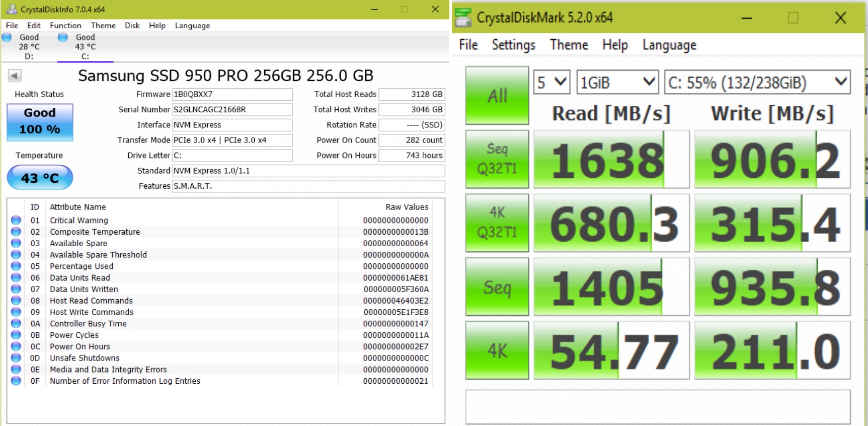Open File menu in CrystalDiskInfo
The image size is (868, 426).
click(12, 25)
